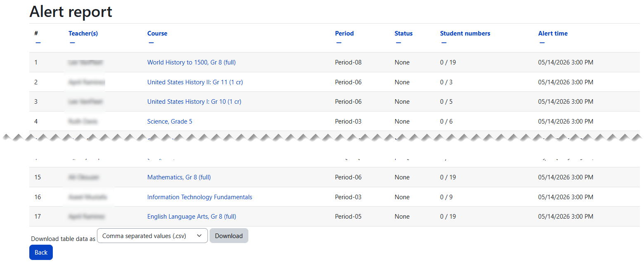Select alert time in US History II row

(x=566, y=82)
